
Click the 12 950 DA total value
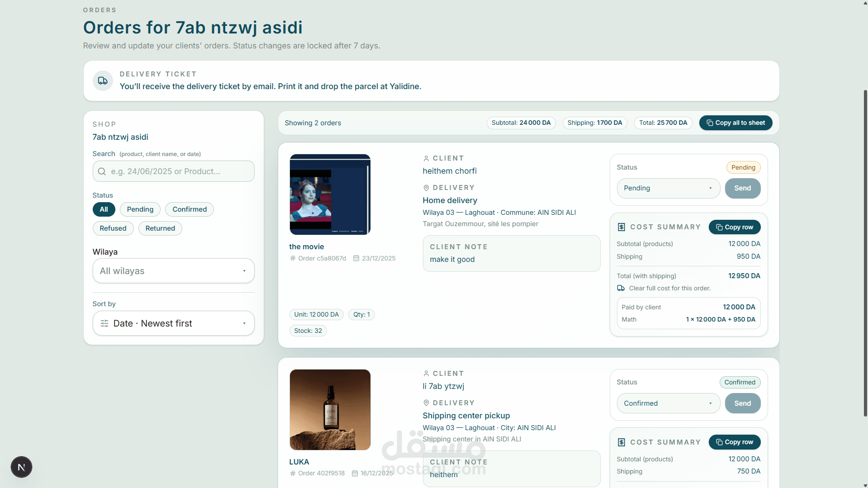744,276
